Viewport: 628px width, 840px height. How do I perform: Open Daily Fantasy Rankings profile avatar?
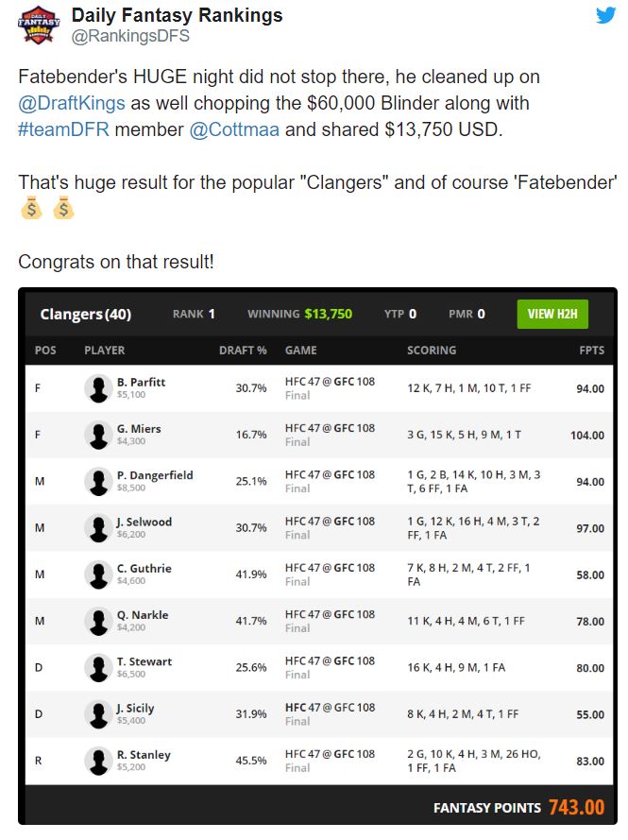click(39, 25)
